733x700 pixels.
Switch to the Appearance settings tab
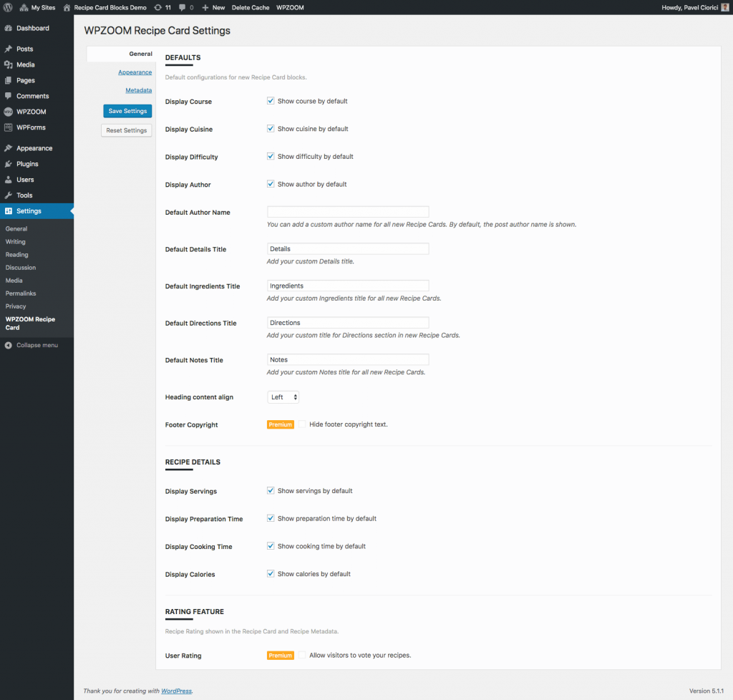pyautogui.click(x=135, y=72)
